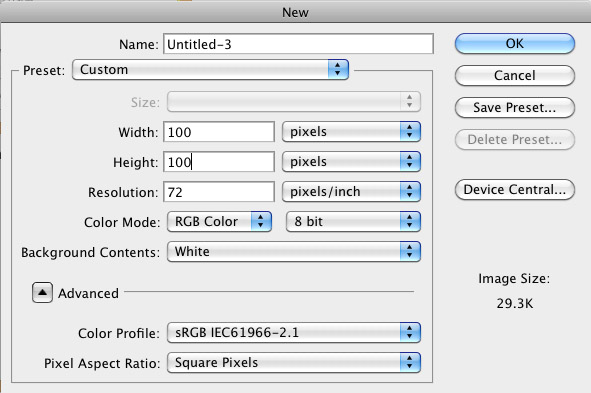Click the Delete Preset... button
Image resolution: width=591 pixels, height=393 pixels.
tap(515, 140)
